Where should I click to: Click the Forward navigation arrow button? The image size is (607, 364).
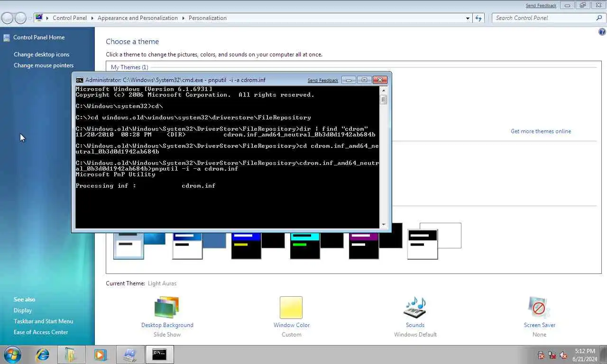tap(21, 18)
